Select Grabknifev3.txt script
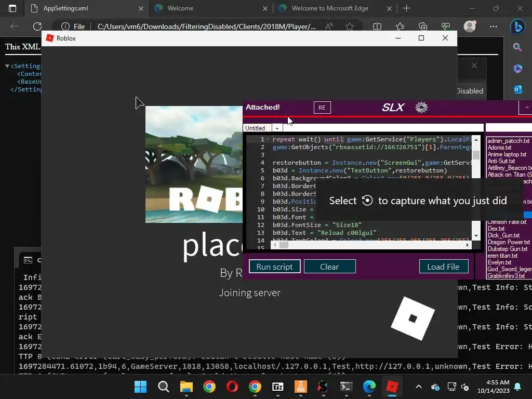Screen dimensions: 532x399 point(506,276)
